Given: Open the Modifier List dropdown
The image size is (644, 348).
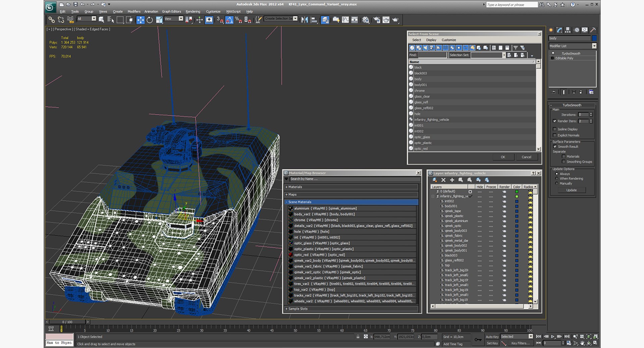Looking at the screenshot, I should (x=594, y=46).
